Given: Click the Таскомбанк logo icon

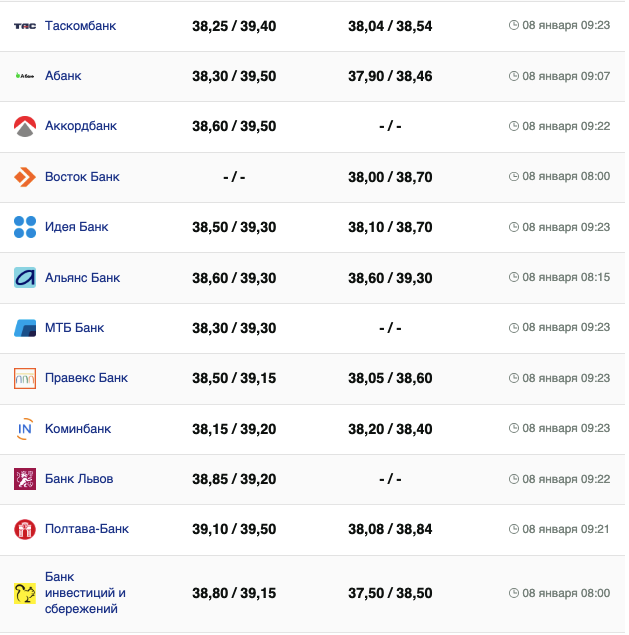Looking at the screenshot, I should (x=25, y=25).
